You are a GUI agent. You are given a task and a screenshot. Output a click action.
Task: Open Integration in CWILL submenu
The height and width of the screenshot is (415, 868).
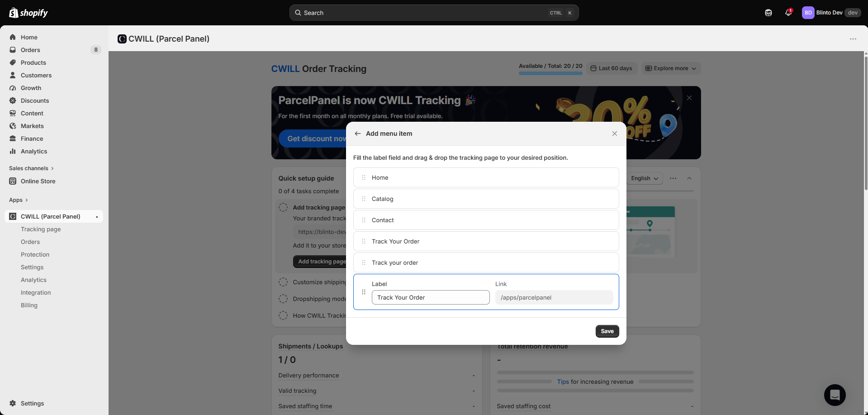pyautogui.click(x=36, y=292)
